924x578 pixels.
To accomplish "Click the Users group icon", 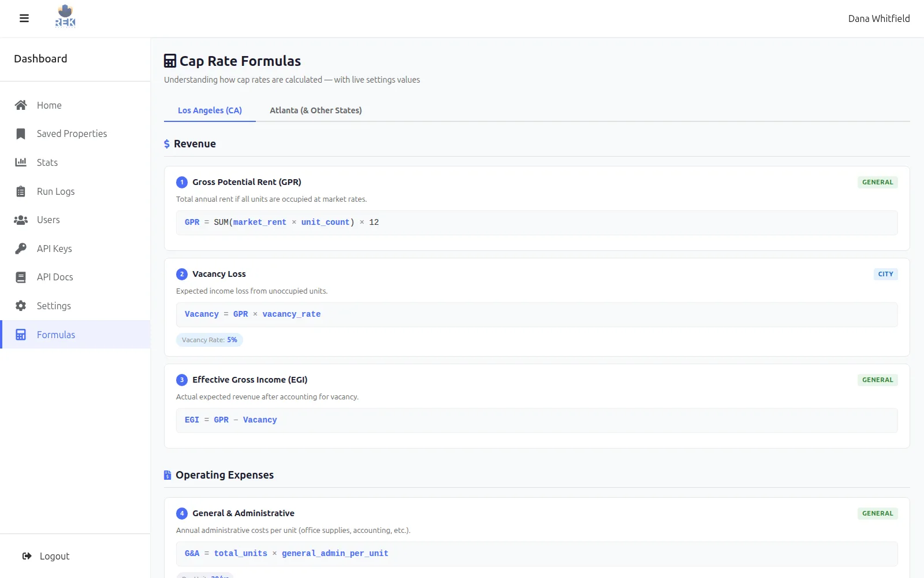I will coord(21,220).
